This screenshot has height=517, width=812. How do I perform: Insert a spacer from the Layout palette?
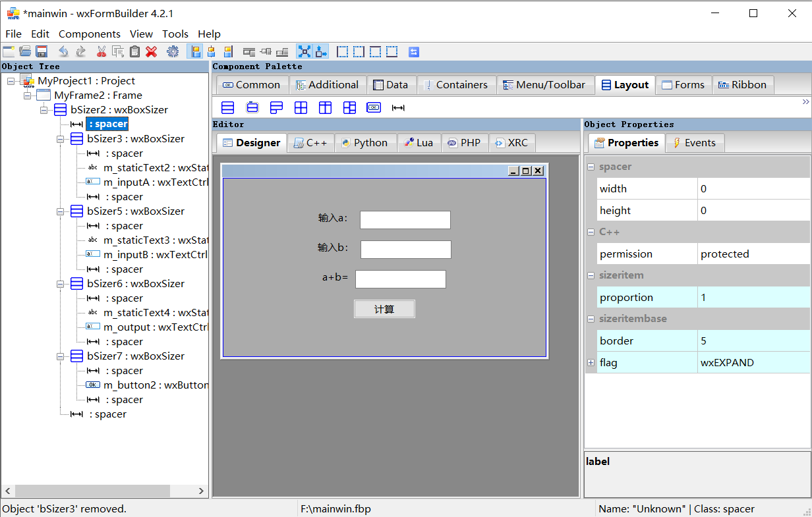point(398,107)
